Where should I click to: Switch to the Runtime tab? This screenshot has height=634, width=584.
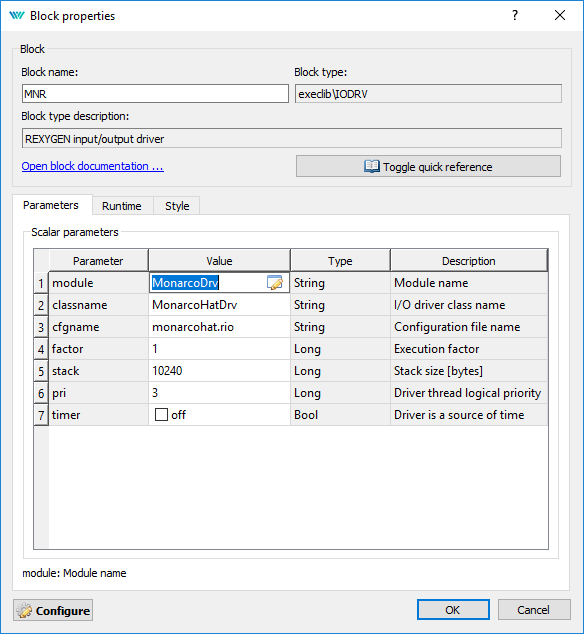tap(122, 206)
